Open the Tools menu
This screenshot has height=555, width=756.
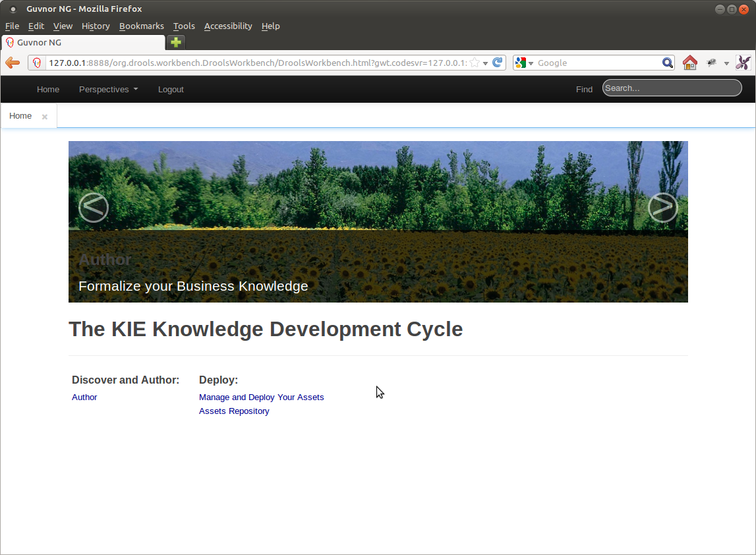pyautogui.click(x=184, y=26)
